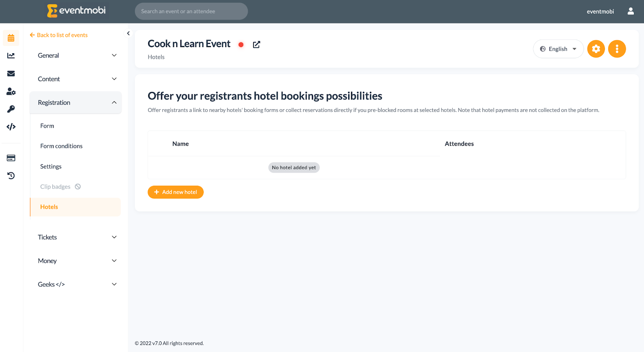The width and height of the screenshot is (644, 352).
Task: Open the code brackets icon in sidebar
Action: (x=11, y=127)
